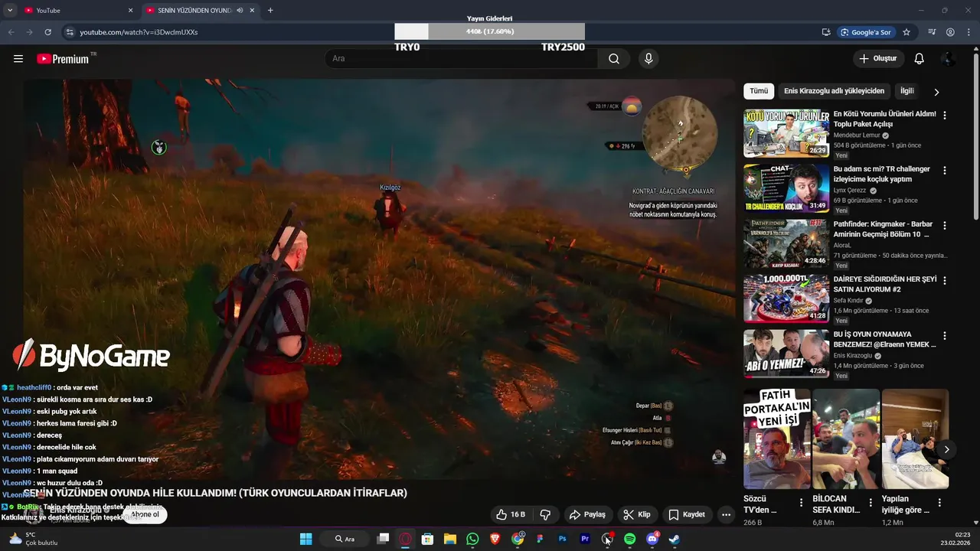This screenshot has height=551, width=980.
Task: Open the browser media controls icon
Action: pyautogui.click(x=932, y=32)
